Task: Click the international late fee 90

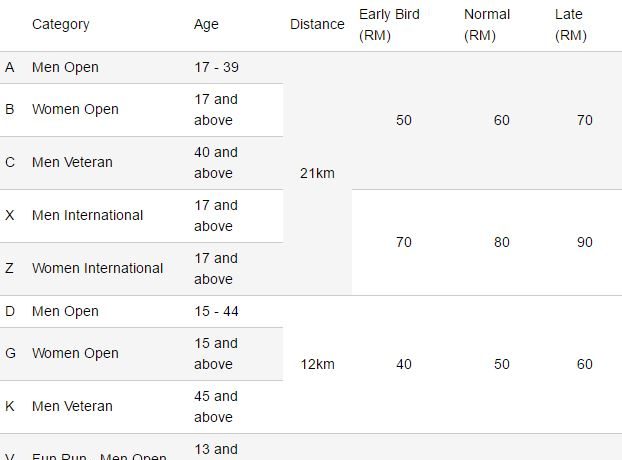Action: [x=585, y=242]
